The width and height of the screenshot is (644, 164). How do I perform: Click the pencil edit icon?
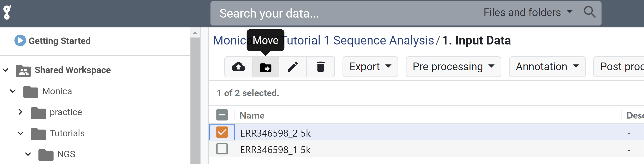293,67
